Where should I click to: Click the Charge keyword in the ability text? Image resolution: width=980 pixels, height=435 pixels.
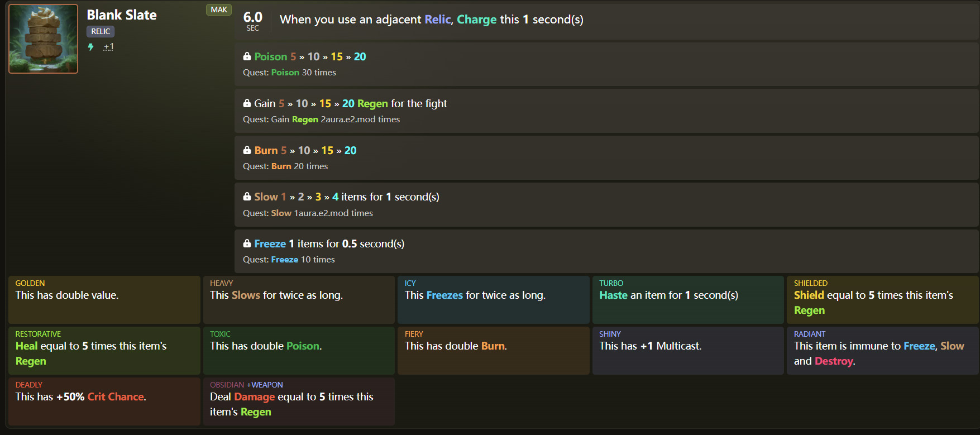point(476,20)
